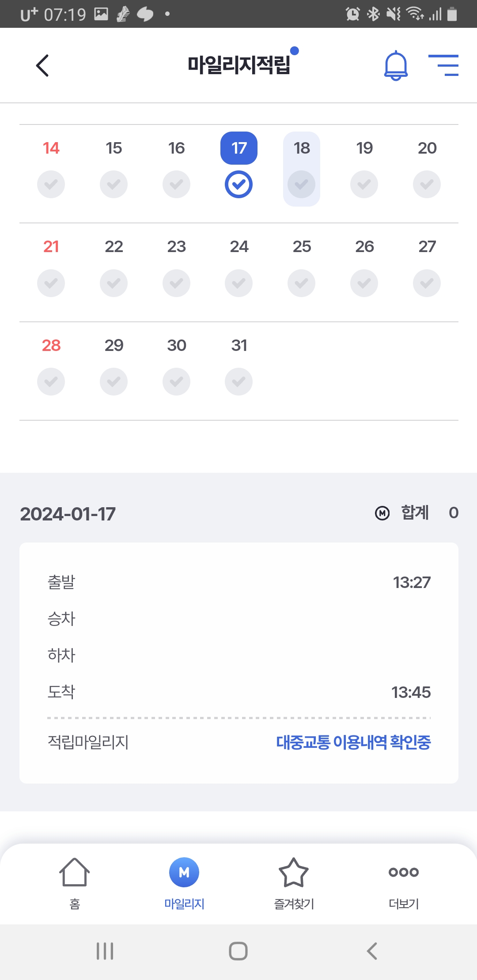Select the 즐겨찾기 tab label
This screenshot has width=477, height=980.
click(294, 904)
